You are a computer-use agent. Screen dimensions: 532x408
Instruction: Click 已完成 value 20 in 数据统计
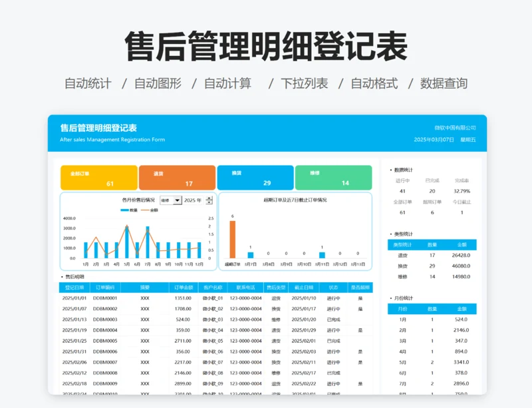432,191
